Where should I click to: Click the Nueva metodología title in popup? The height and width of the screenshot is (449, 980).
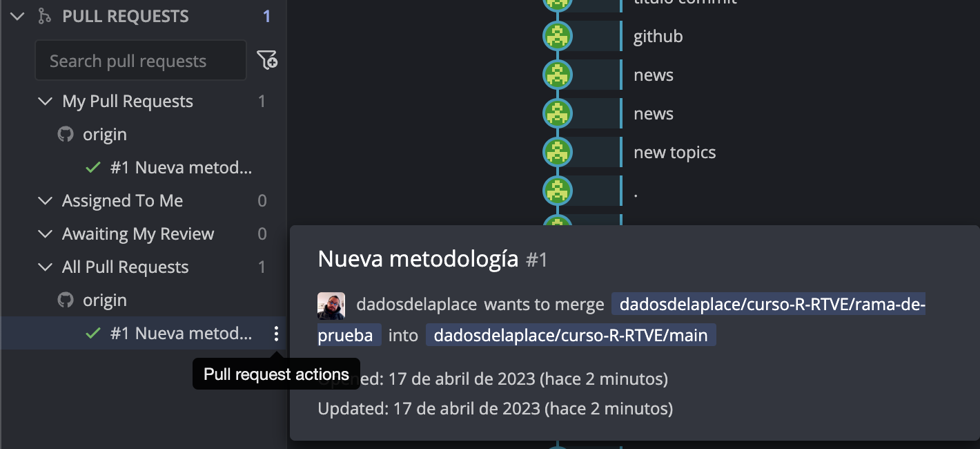point(418,259)
